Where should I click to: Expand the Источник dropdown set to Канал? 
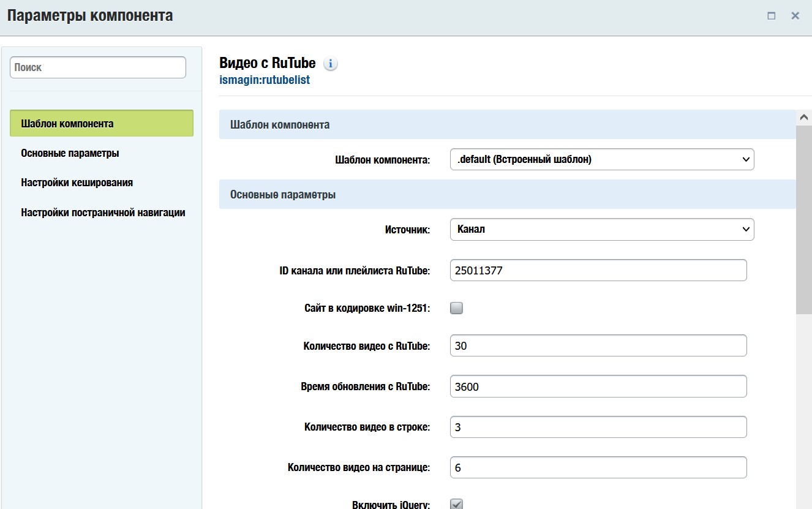click(x=601, y=229)
